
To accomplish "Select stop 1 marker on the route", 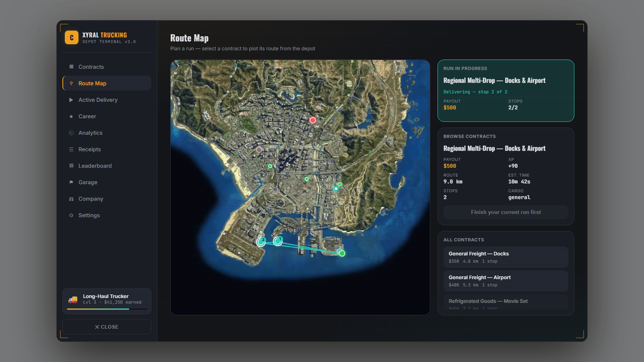I will point(278,241).
